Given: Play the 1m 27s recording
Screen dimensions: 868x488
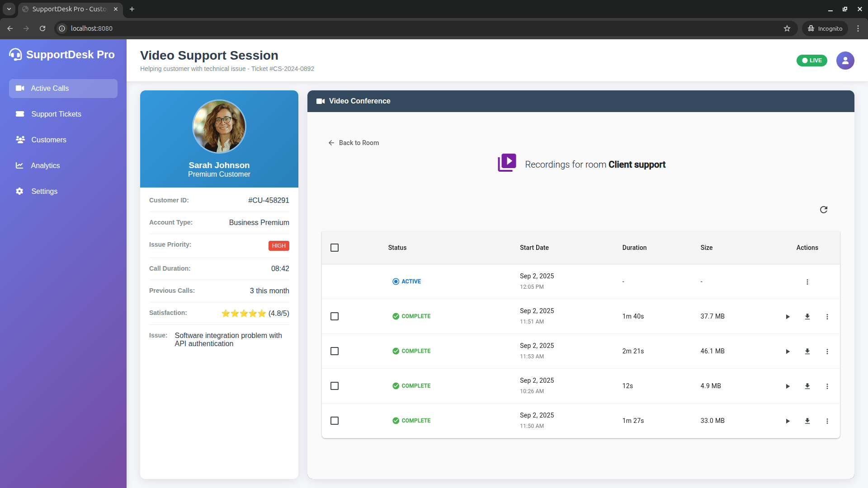Looking at the screenshot, I should coord(788,421).
